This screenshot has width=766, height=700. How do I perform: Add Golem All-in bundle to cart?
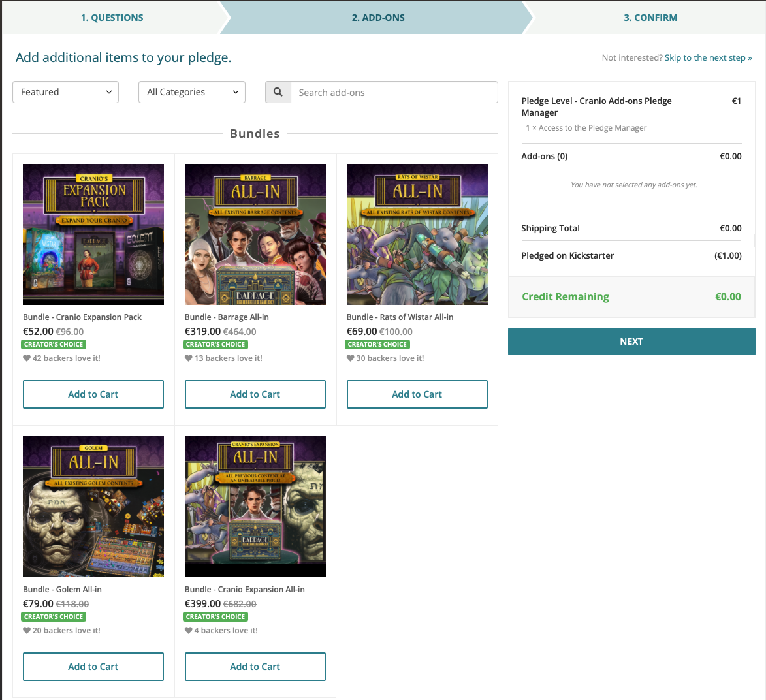93,667
